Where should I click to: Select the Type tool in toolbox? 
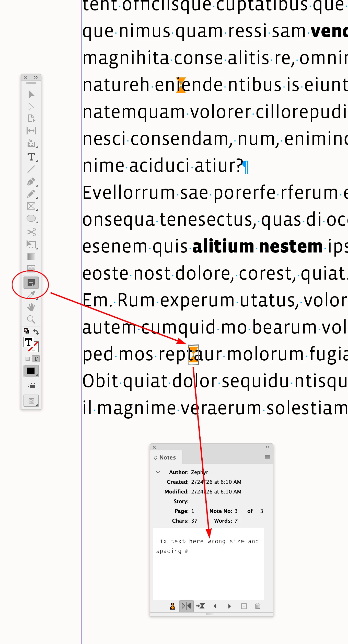point(31,157)
